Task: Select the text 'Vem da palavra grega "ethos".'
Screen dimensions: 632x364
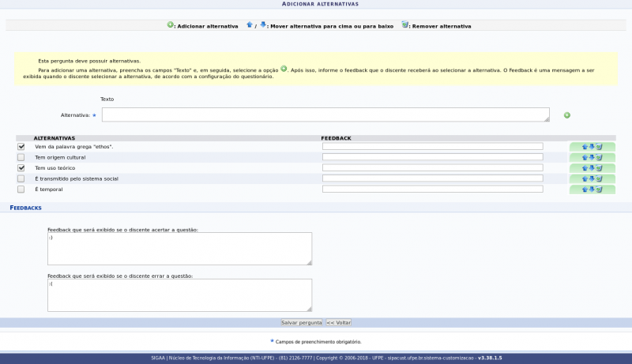Action: point(74,147)
